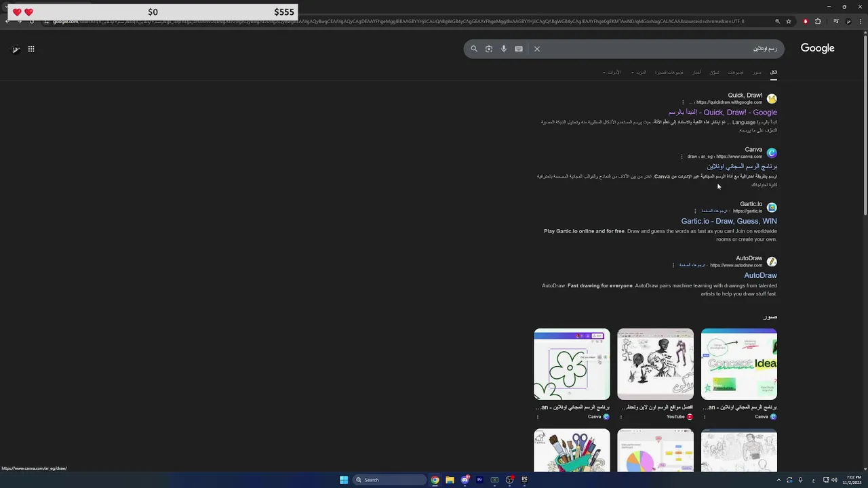
Task: Click the browser address bar URL
Action: click(x=398, y=21)
